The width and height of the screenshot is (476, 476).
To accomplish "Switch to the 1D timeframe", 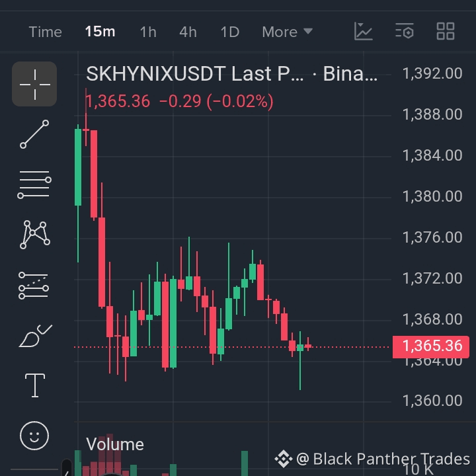I will pos(230,32).
